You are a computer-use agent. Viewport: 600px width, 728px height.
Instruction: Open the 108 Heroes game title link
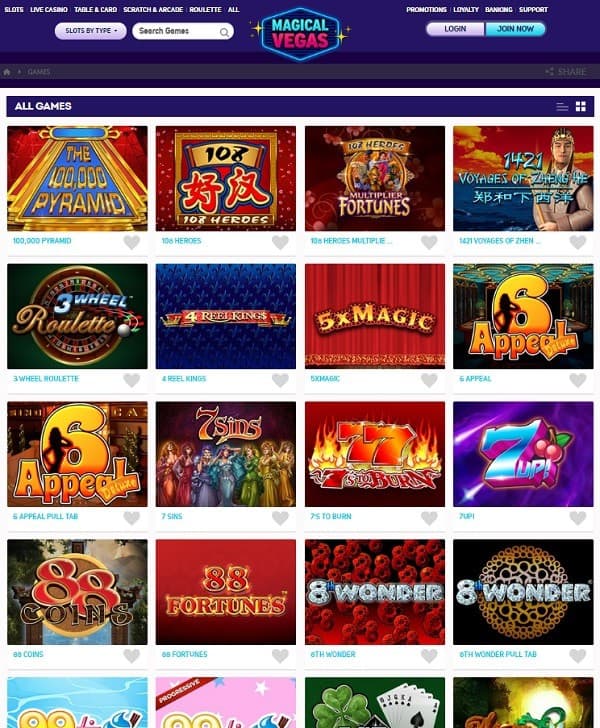[181, 240]
